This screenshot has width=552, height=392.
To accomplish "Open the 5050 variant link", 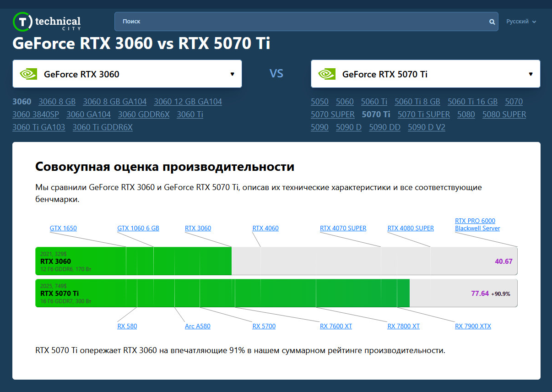I will click(320, 102).
